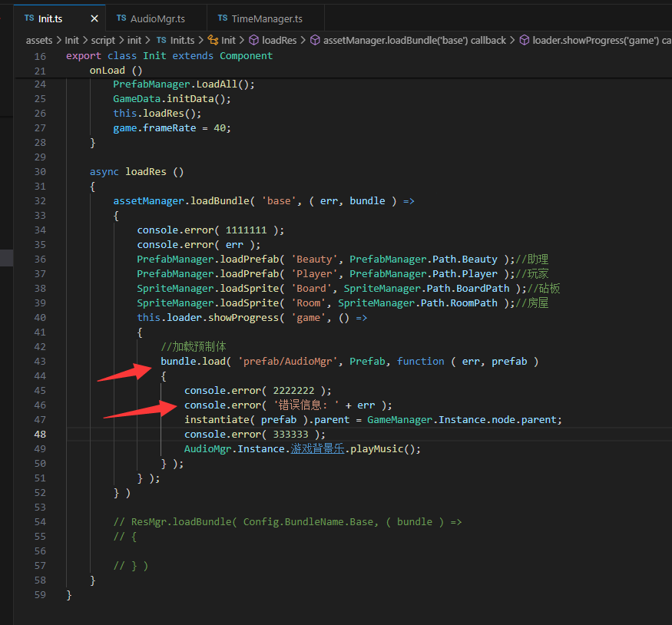Open the TimeManager.ts editor tab
This screenshot has height=625, width=672.
click(266, 19)
